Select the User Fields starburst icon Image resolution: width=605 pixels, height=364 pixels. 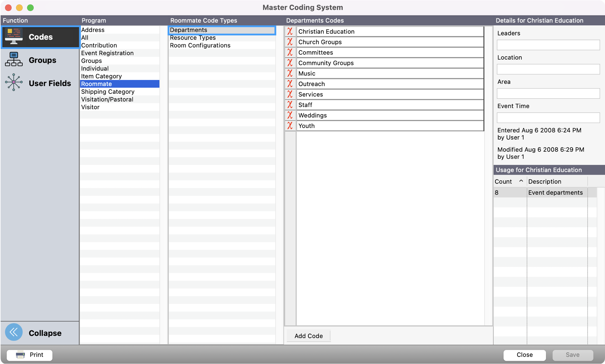(14, 83)
